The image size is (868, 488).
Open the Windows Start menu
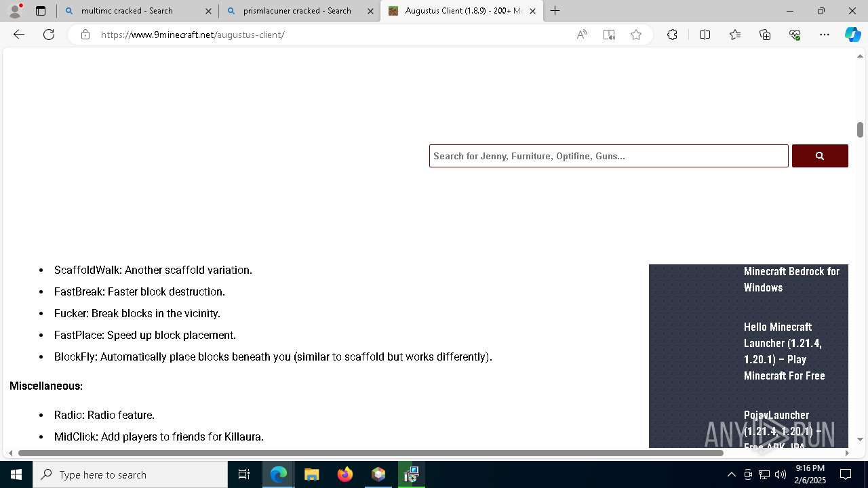click(16, 474)
